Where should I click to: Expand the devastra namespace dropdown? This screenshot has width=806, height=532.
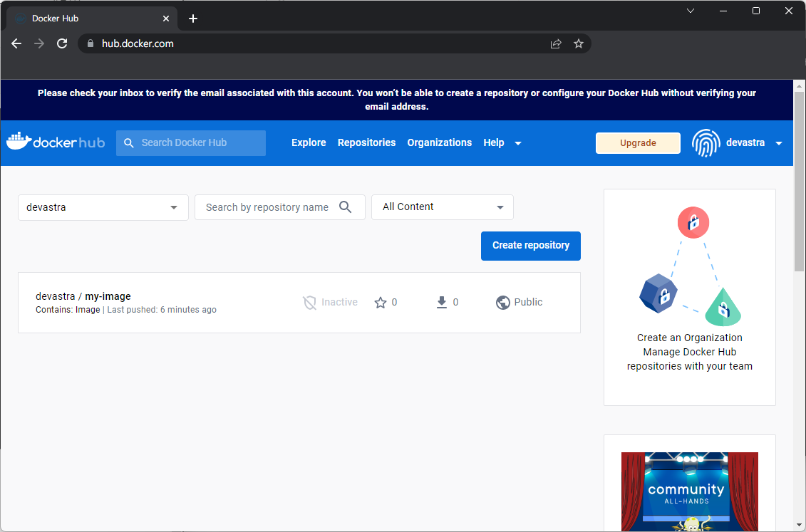(x=174, y=207)
